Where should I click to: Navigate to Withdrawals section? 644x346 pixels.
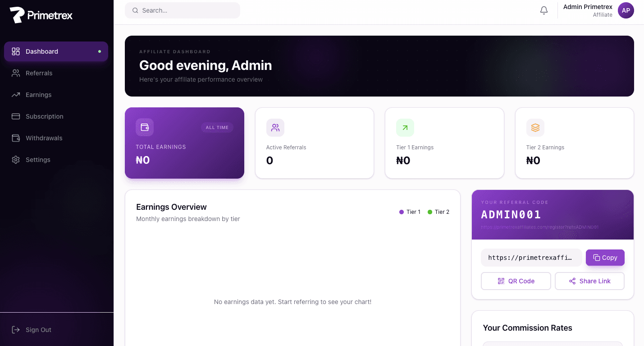pos(44,138)
